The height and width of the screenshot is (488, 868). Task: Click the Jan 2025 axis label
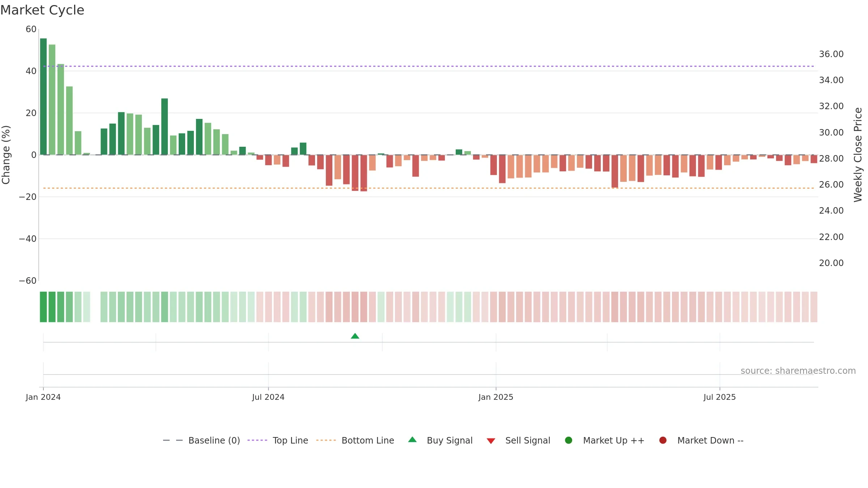496,397
